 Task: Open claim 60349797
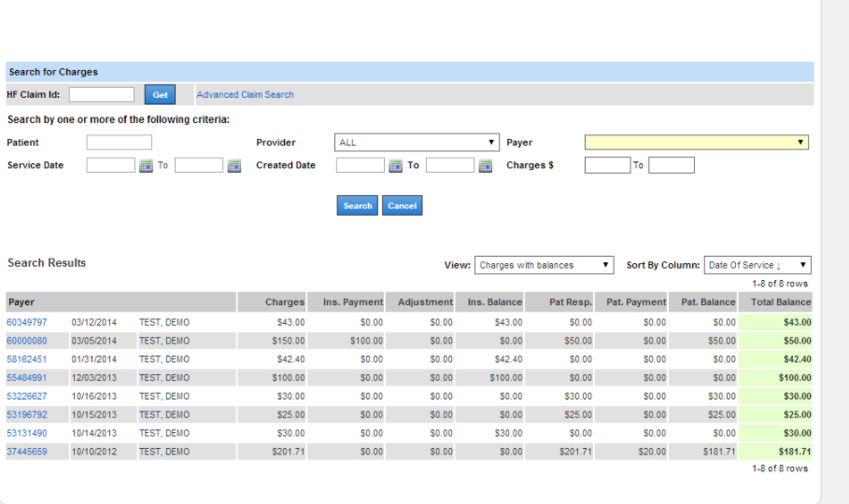click(x=27, y=322)
